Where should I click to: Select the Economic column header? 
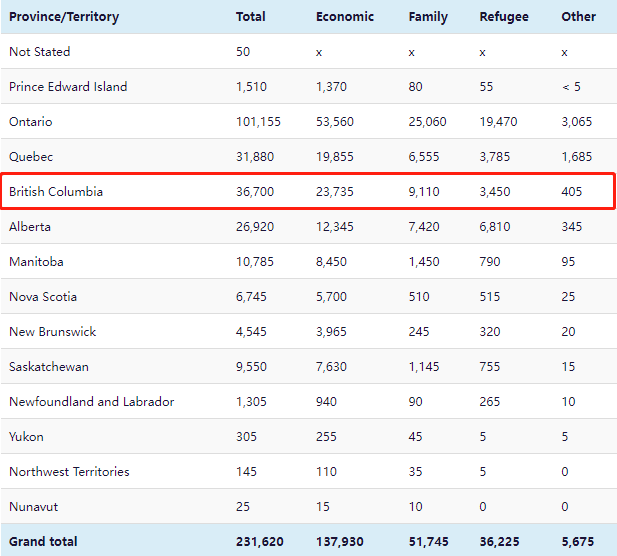pyautogui.click(x=345, y=16)
